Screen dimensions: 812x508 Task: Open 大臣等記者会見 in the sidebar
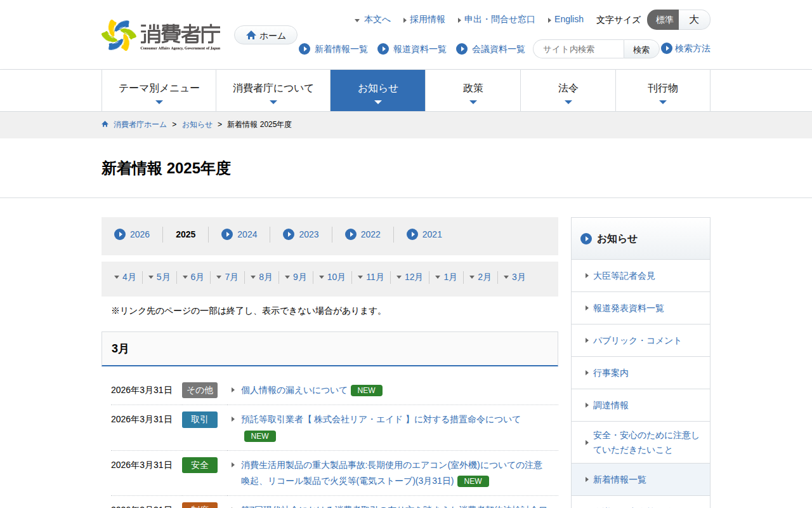point(624,276)
